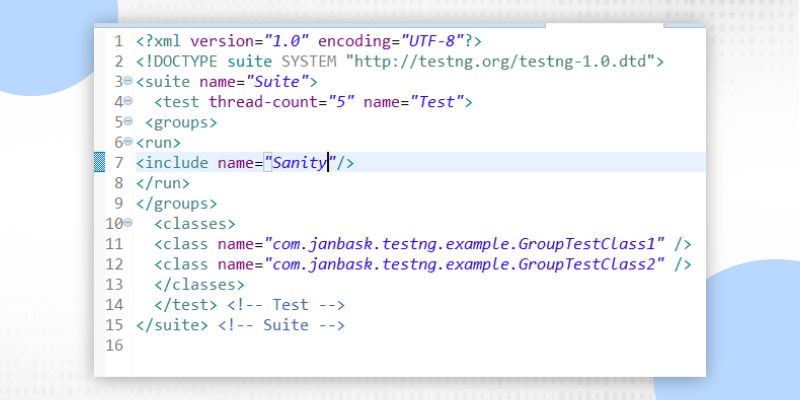Screen dimensions: 800x400
Task: Collapse the suite element fold on line 3
Action: [x=129, y=82]
